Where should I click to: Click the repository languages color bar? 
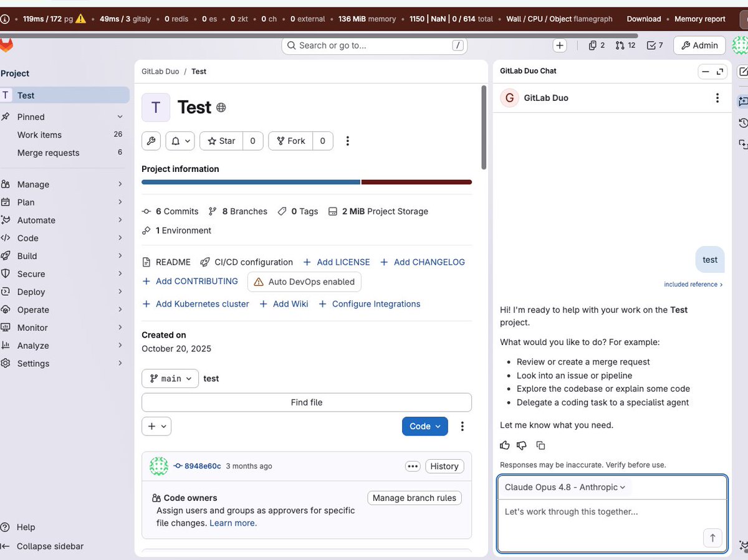point(307,182)
